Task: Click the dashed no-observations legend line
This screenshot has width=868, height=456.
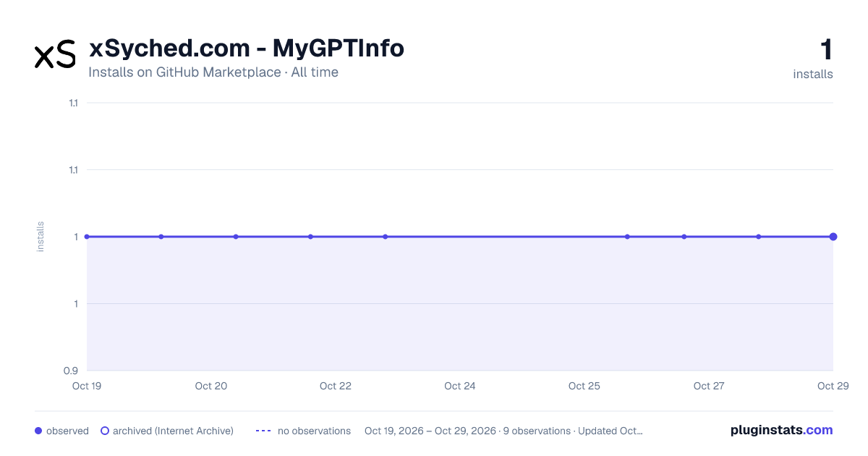Action: pyautogui.click(x=263, y=431)
